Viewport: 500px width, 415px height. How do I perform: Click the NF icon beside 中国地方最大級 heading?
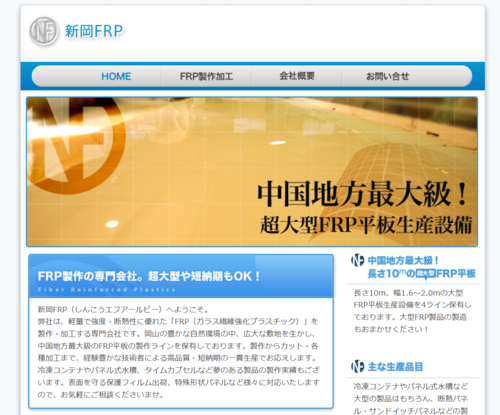click(357, 260)
